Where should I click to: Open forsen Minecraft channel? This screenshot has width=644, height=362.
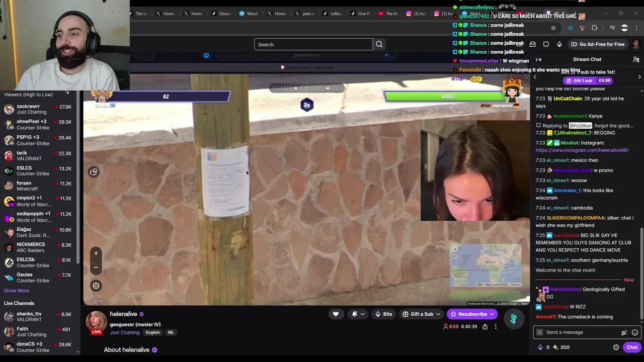pos(39,186)
